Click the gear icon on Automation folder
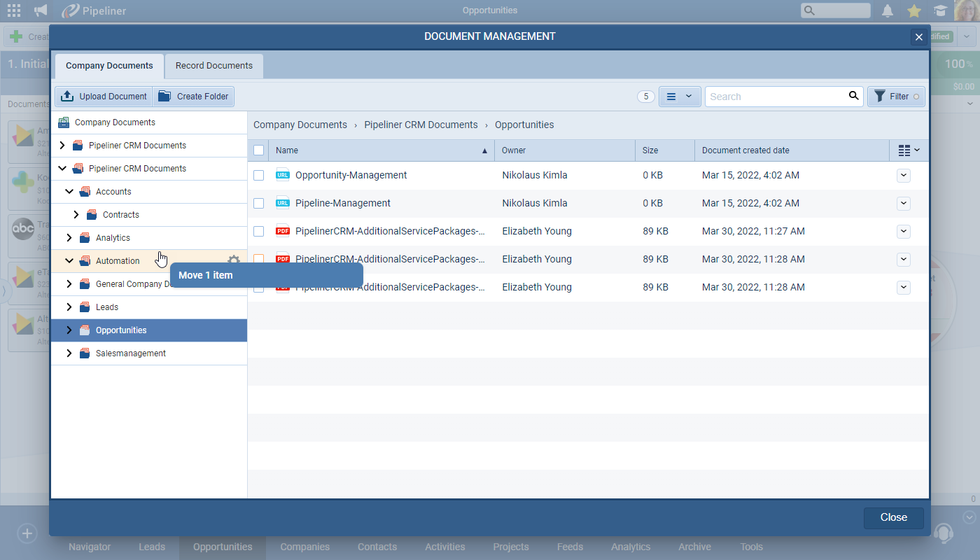 (234, 260)
